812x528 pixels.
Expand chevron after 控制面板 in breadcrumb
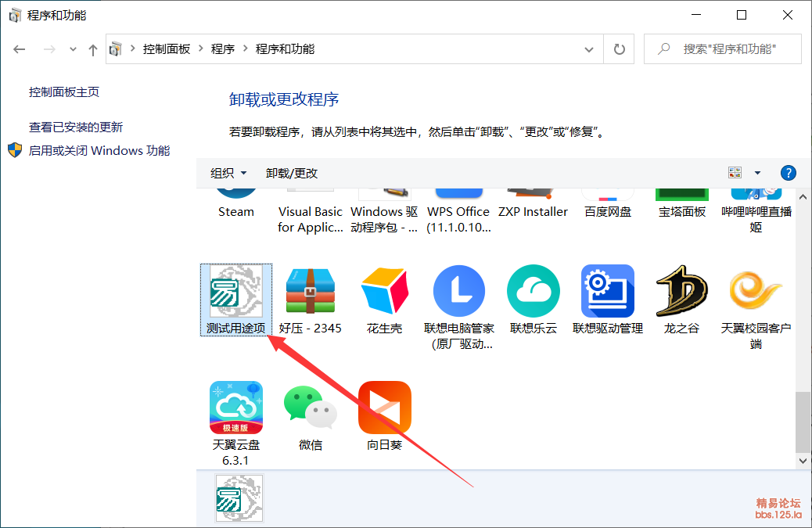(x=201, y=48)
